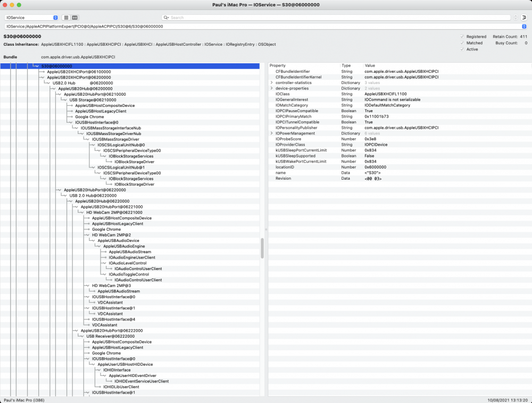Click the search stepper arrows
Screen dimensions: 532x403
(516, 18)
